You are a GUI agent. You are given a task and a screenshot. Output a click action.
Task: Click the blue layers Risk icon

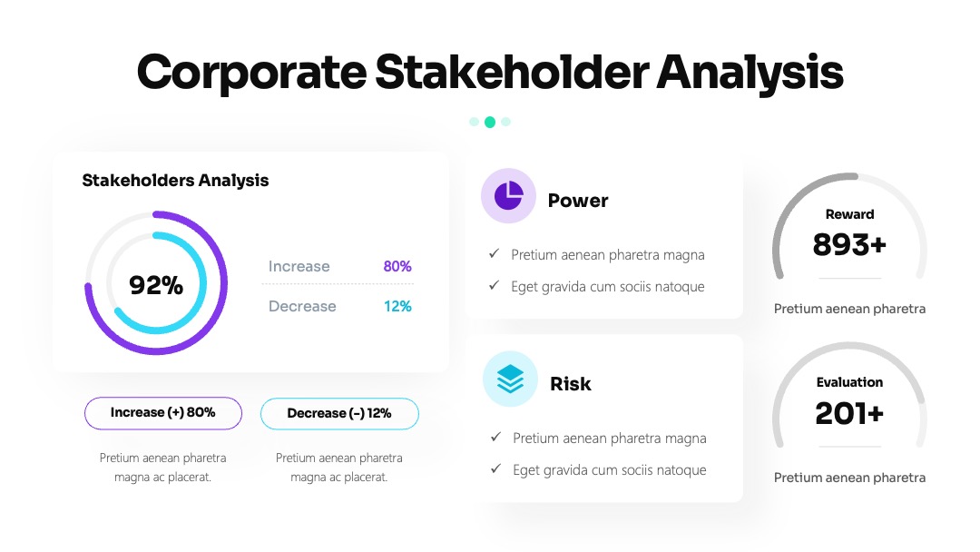point(510,379)
